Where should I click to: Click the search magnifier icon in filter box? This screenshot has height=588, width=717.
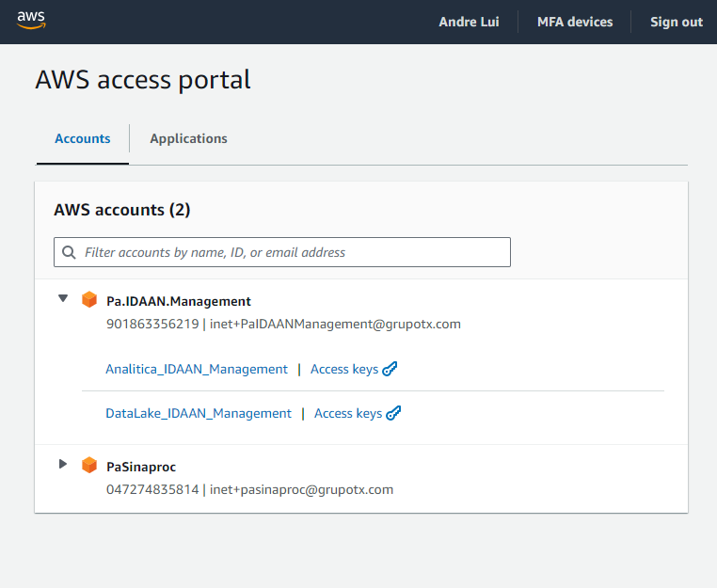click(x=69, y=252)
